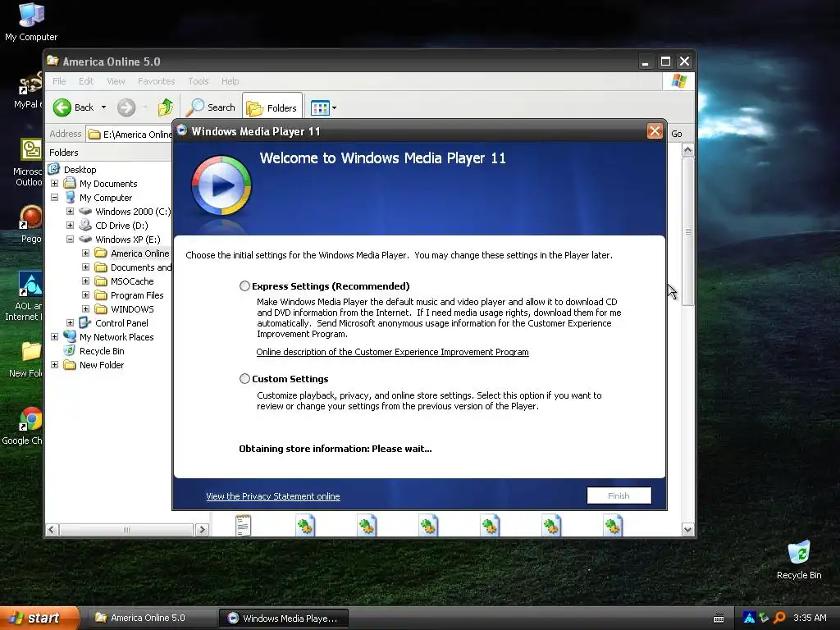
Task: Expand the MSOCache folder node
Action: click(x=85, y=281)
